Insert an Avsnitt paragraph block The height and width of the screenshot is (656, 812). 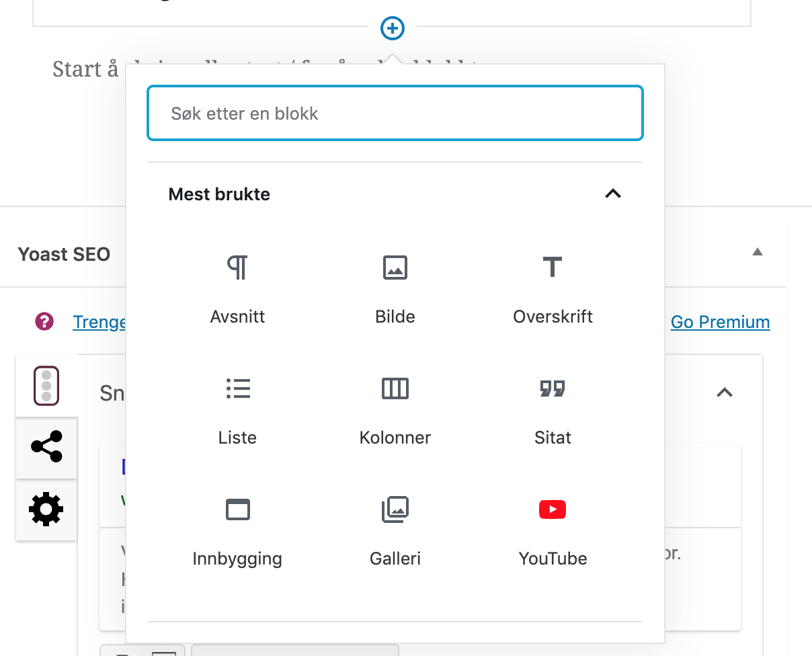[x=237, y=289]
